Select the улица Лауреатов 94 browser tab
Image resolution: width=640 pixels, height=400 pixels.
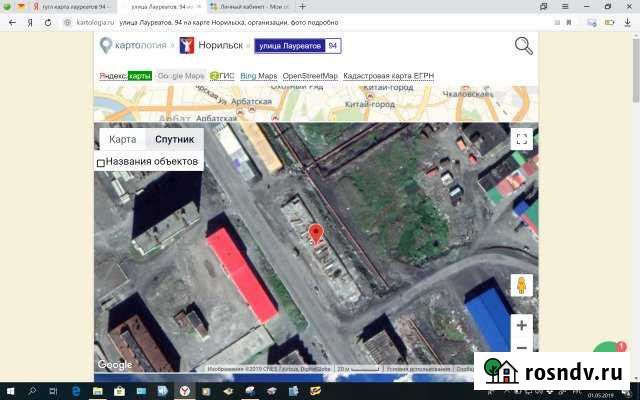click(x=160, y=7)
